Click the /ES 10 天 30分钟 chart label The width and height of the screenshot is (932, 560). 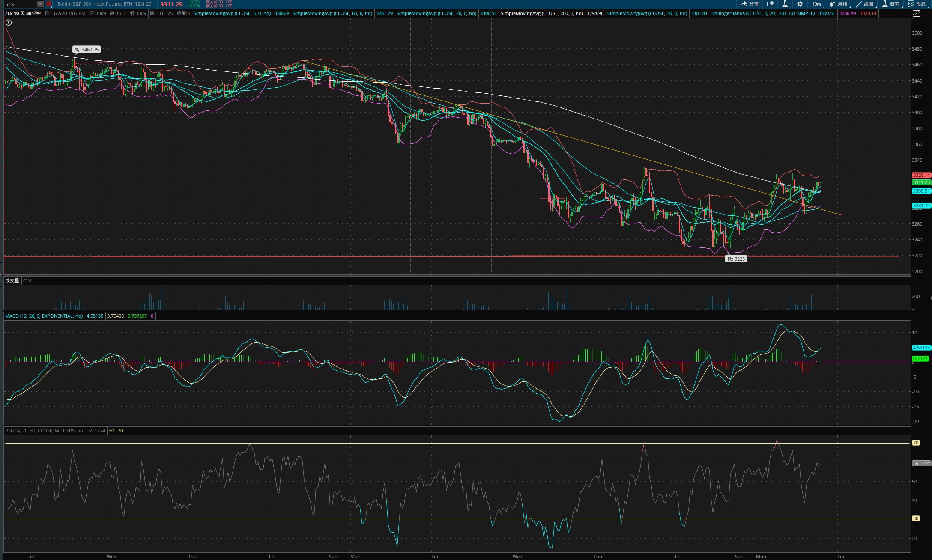pyautogui.click(x=23, y=13)
